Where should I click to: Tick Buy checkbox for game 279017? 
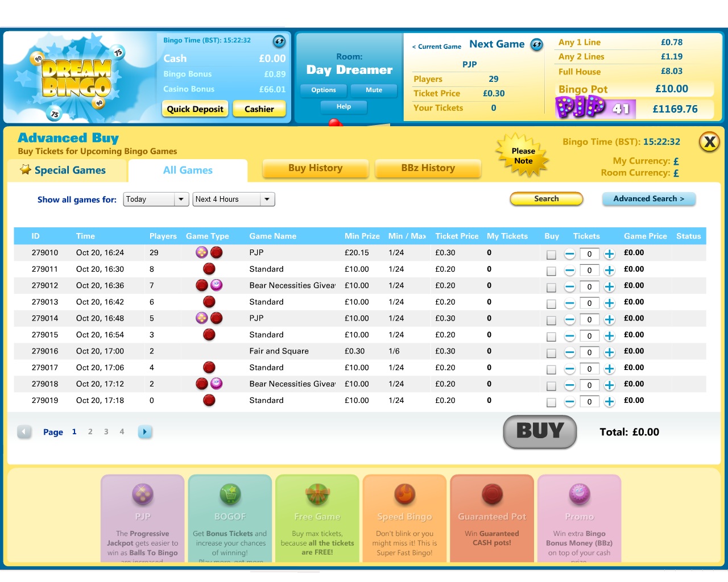coord(551,370)
